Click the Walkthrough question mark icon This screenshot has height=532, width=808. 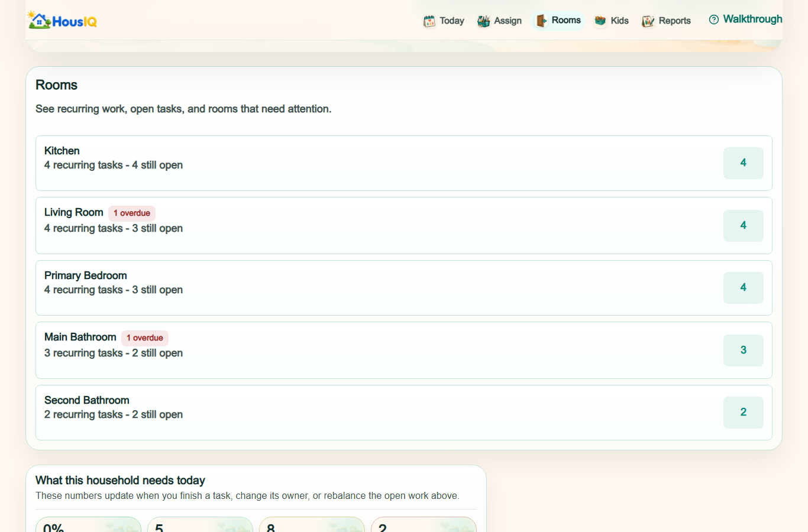click(714, 20)
